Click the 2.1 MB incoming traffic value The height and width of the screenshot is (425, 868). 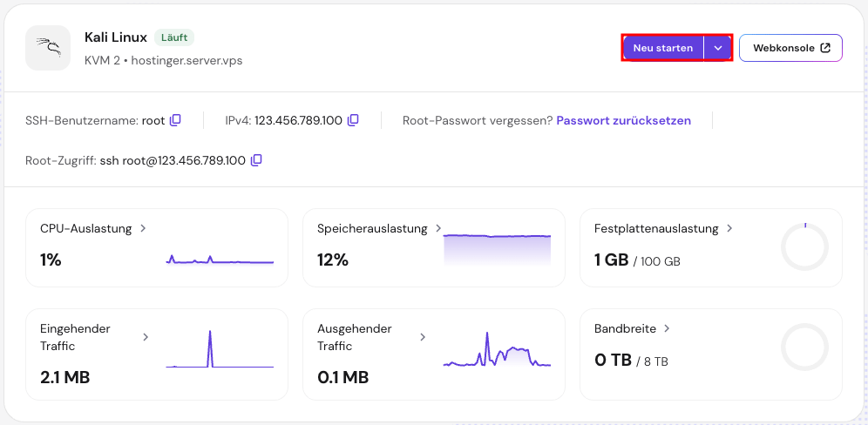pos(64,377)
